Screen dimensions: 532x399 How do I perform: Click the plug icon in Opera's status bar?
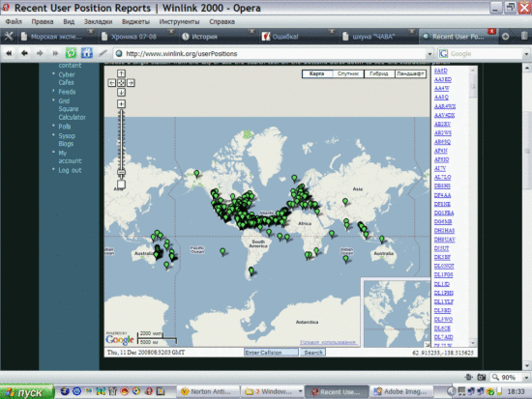click(x=469, y=377)
